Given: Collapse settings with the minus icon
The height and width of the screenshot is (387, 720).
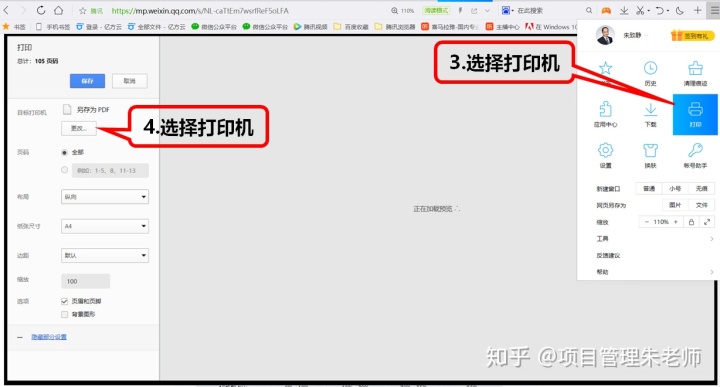Looking at the screenshot, I should point(20,337).
